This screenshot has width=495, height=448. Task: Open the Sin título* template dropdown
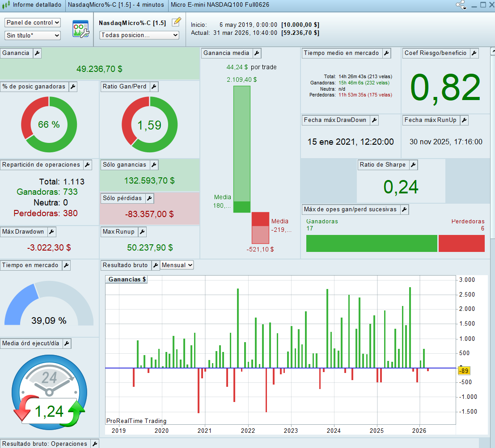pos(33,35)
